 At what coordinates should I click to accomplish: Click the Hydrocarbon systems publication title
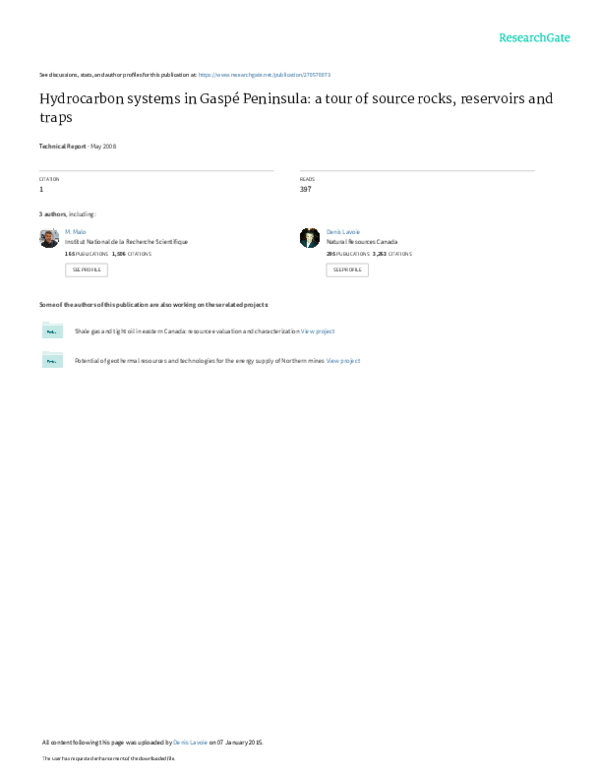(x=295, y=107)
